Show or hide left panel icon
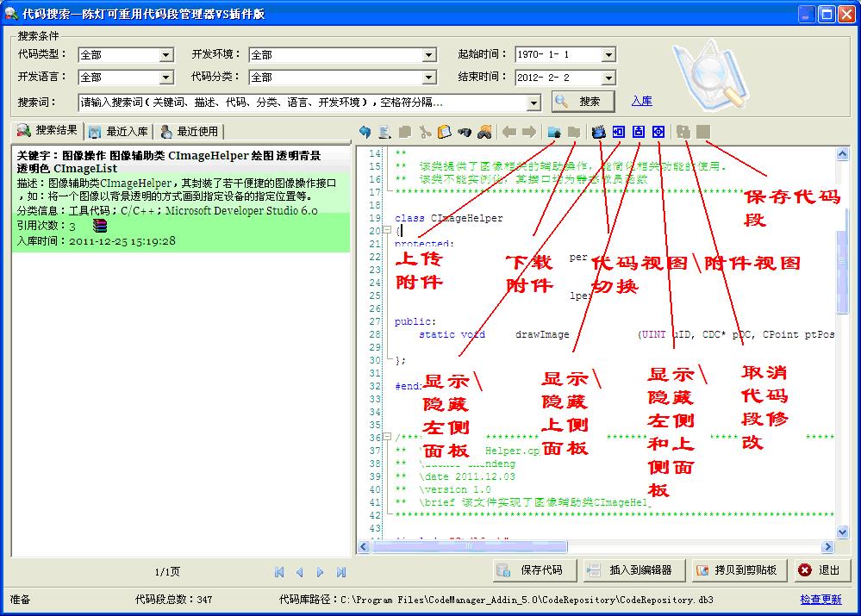 pos(618,132)
